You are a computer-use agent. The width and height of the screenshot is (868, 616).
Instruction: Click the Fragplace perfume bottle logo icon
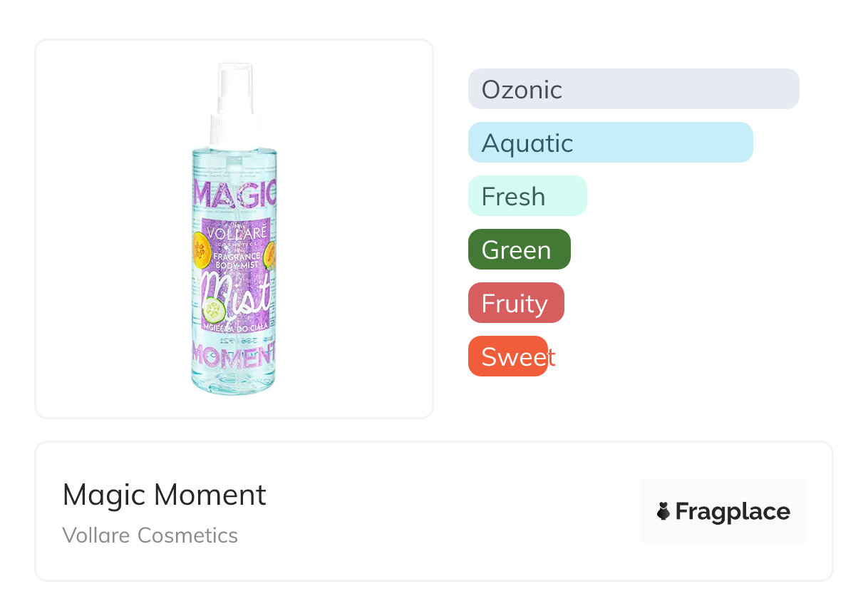(x=663, y=511)
